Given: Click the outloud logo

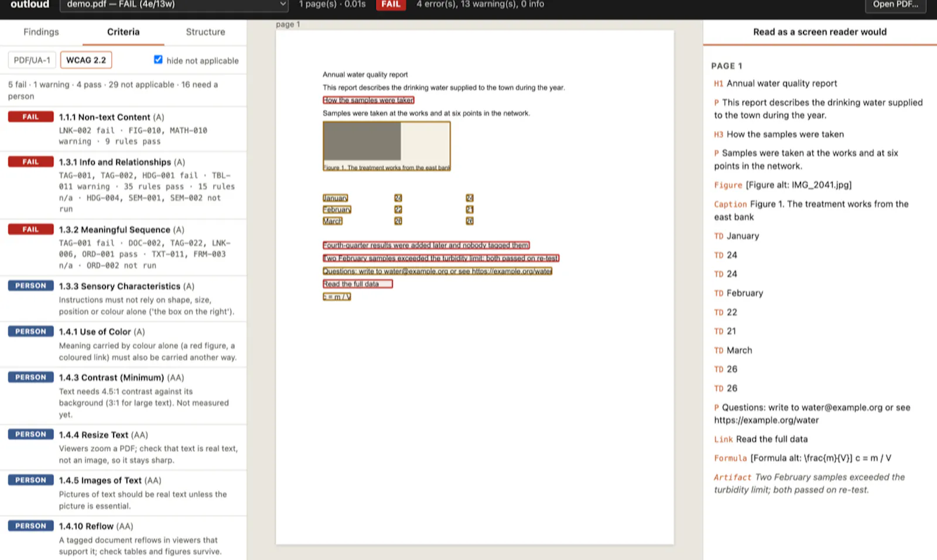Looking at the screenshot, I should pyautogui.click(x=30, y=5).
